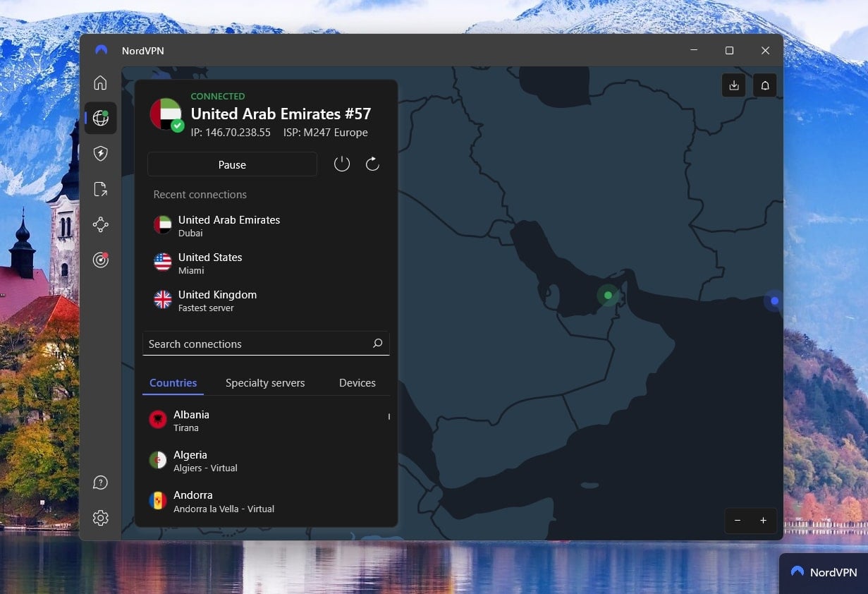
Task: Pause the VPN connection
Action: tap(232, 164)
